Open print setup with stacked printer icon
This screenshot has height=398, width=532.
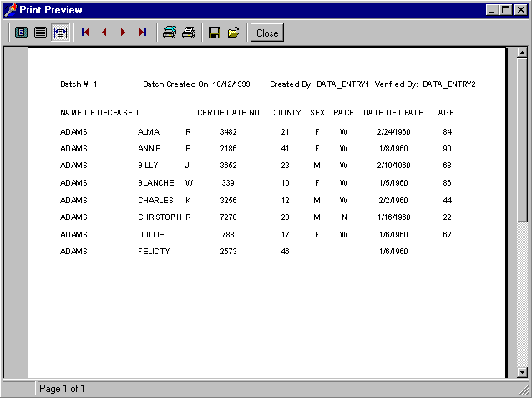170,33
